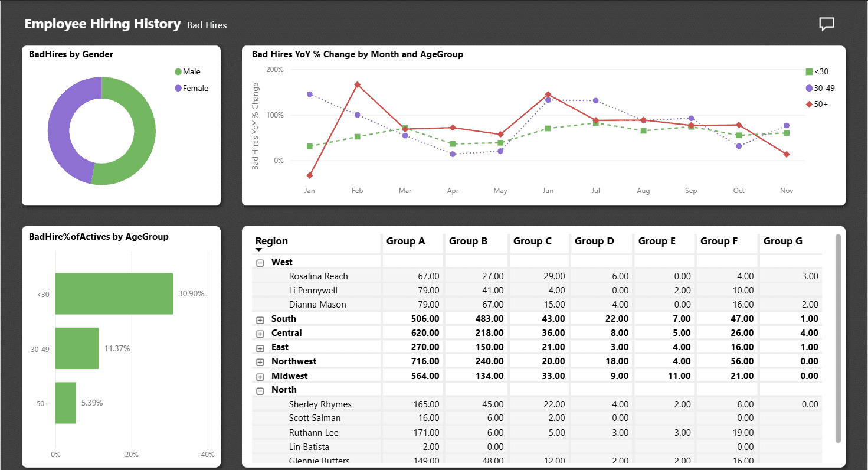
Task: Click the Bad Hires page subtitle
Action: click(207, 25)
